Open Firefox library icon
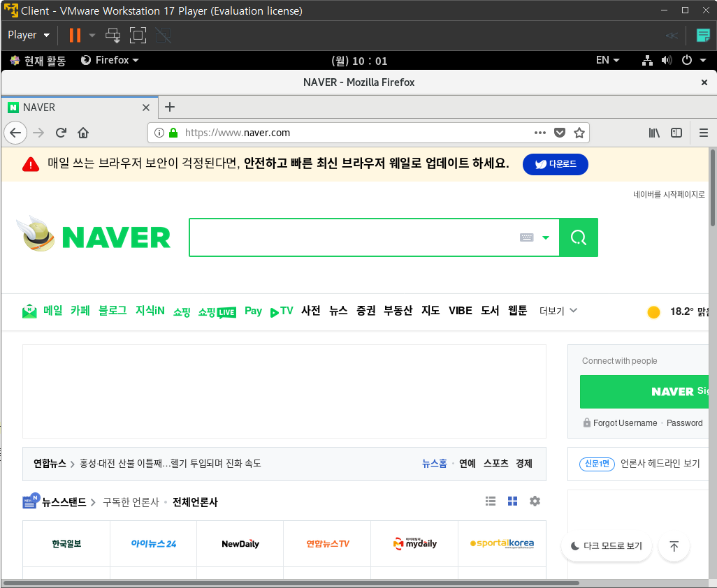This screenshot has width=717, height=588. (654, 133)
